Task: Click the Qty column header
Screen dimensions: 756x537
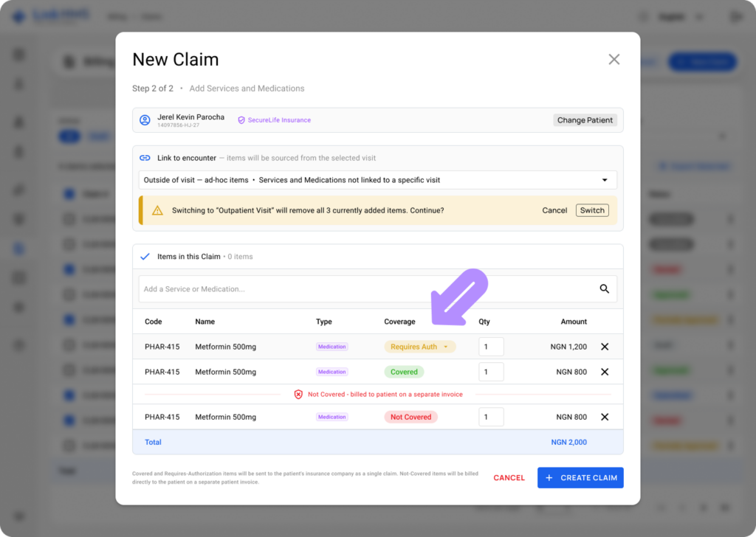Action: point(484,322)
